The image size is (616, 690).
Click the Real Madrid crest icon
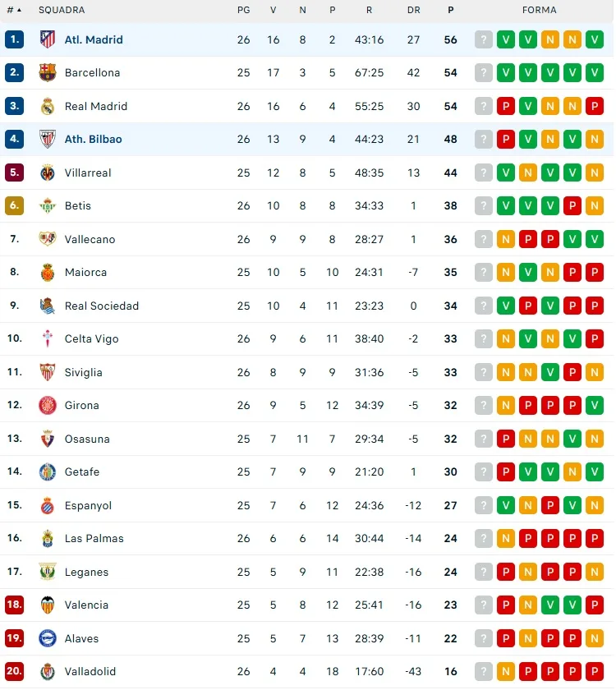coord(48,106)
